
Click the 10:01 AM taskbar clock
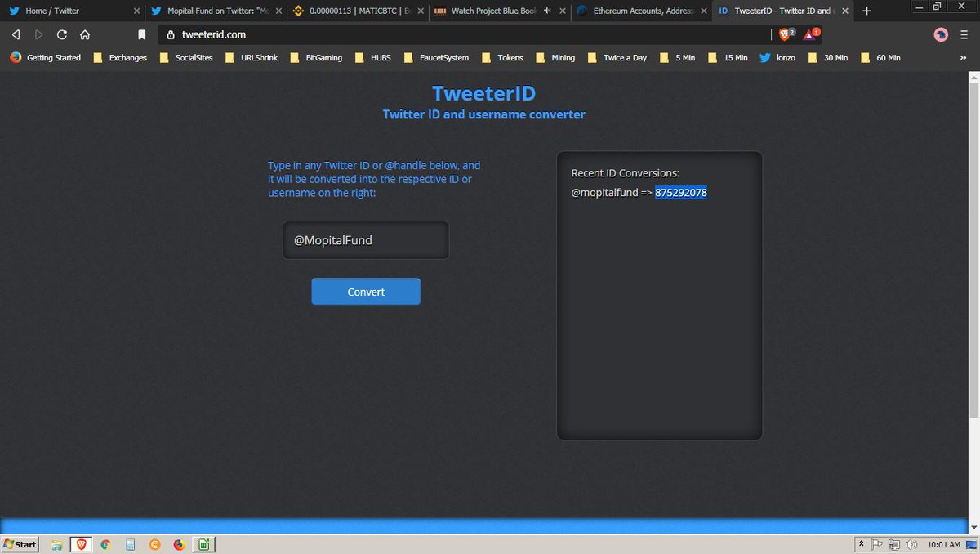pyautogui.click(x=944, y=544)
